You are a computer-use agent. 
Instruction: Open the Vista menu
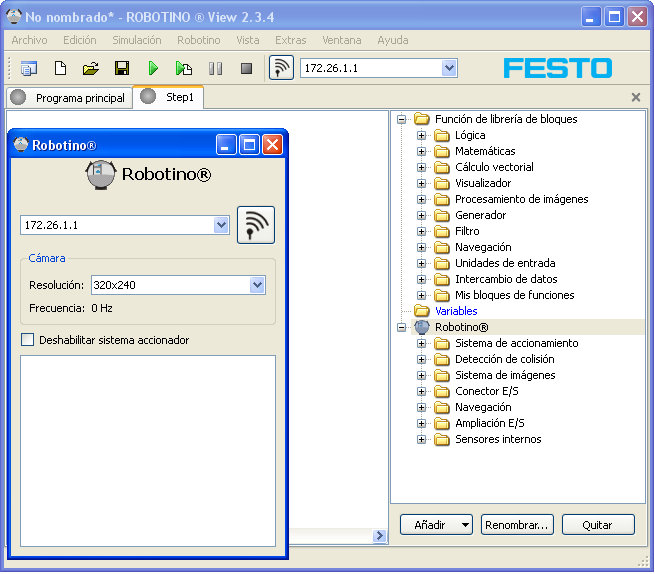tap(248, 40)
